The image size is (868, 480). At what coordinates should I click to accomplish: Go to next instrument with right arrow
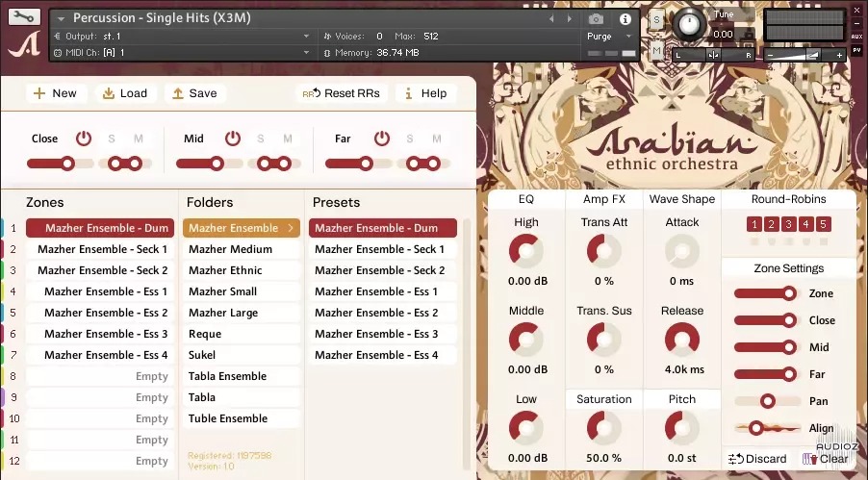coord(569,19)
